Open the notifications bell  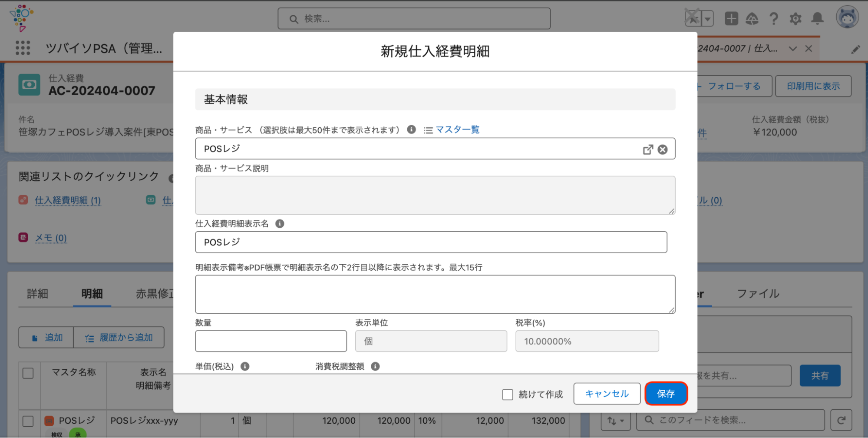818,18
